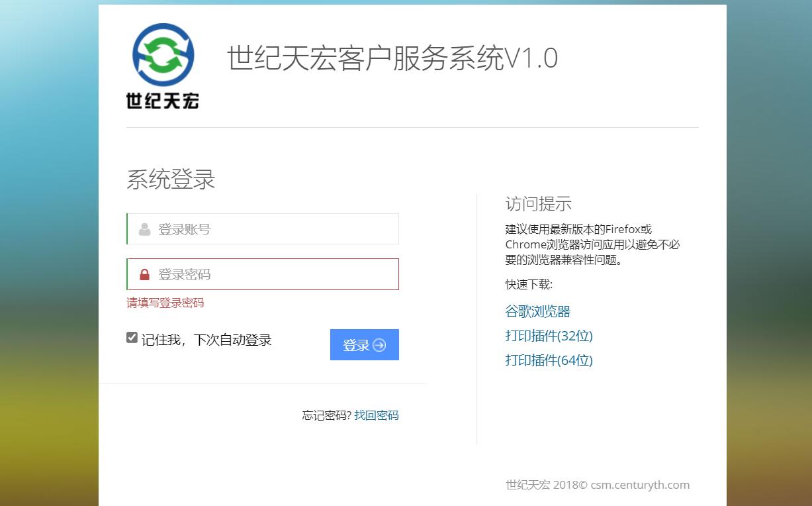Click the 忘记密码? prompt text

coord(326,416)
